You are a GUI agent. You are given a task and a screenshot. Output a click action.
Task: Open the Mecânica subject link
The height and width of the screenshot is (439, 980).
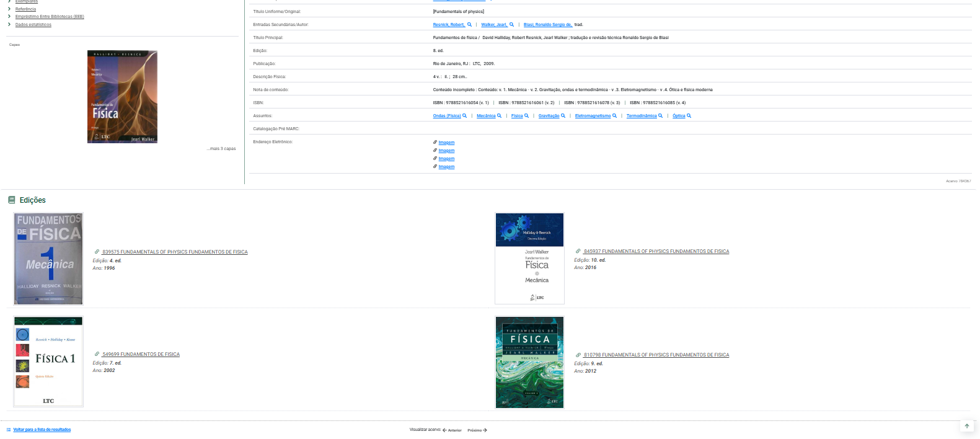(x=486, y=116)
